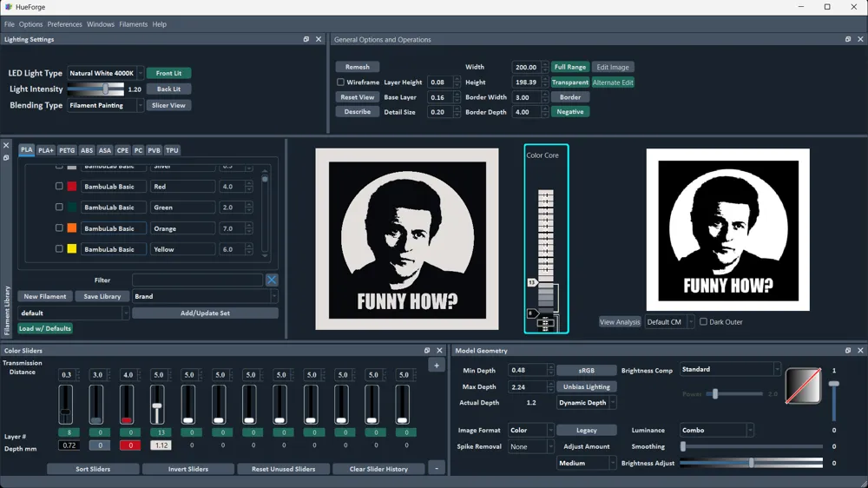
Task: Click the View Analysis button
Action: 620,322
